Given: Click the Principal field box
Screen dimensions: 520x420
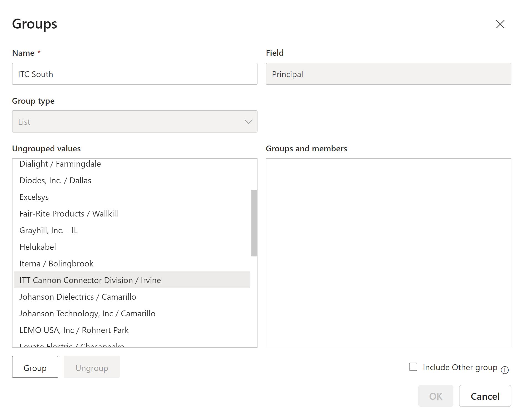Looking at the screenshot, I should [388, 74].
